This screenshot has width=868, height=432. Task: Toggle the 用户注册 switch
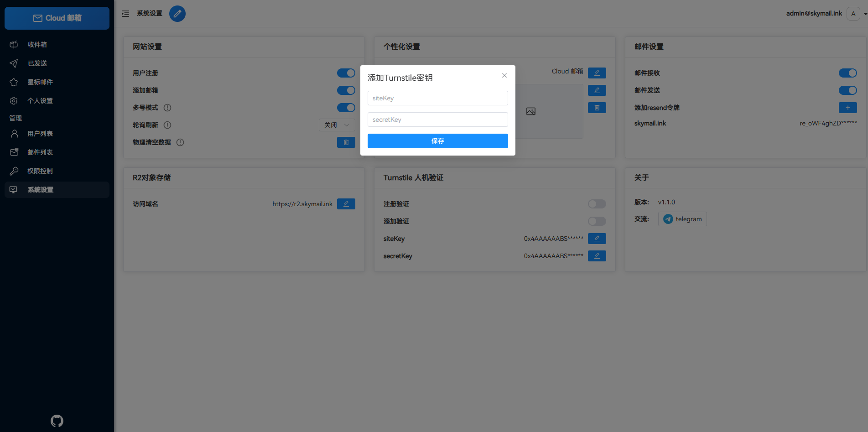(x=346, y=73)
